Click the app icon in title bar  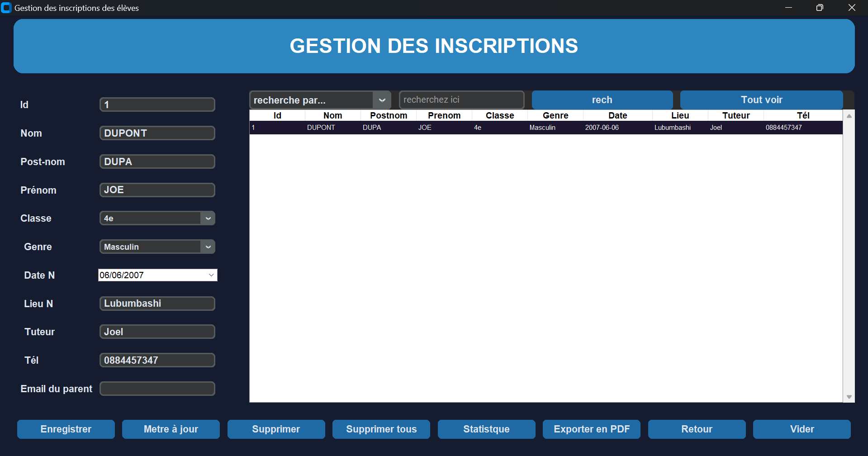[6, 8]
